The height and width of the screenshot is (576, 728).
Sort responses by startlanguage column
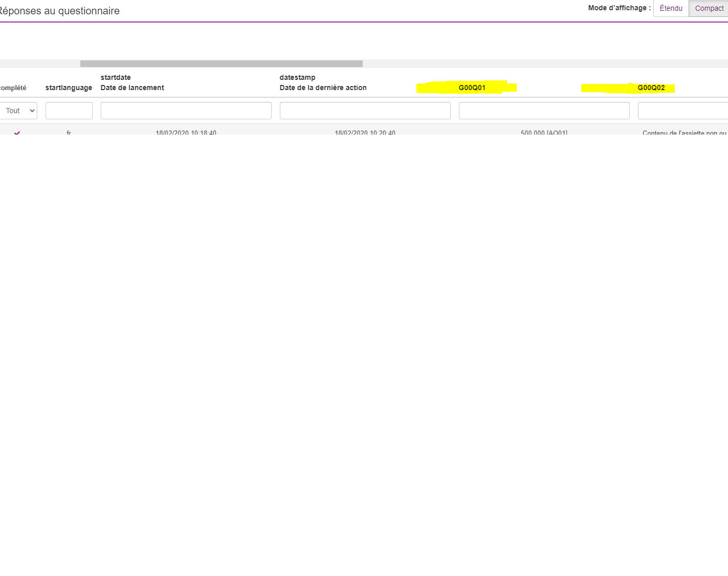(69, 88)
